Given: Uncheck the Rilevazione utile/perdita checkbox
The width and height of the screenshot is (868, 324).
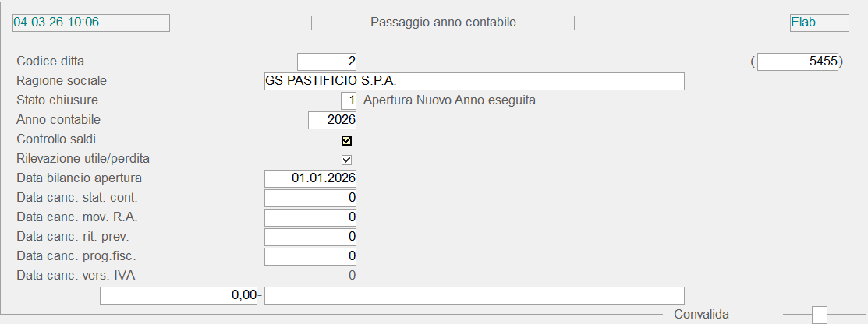Looking at the screenshot, I should coord(347,160).
